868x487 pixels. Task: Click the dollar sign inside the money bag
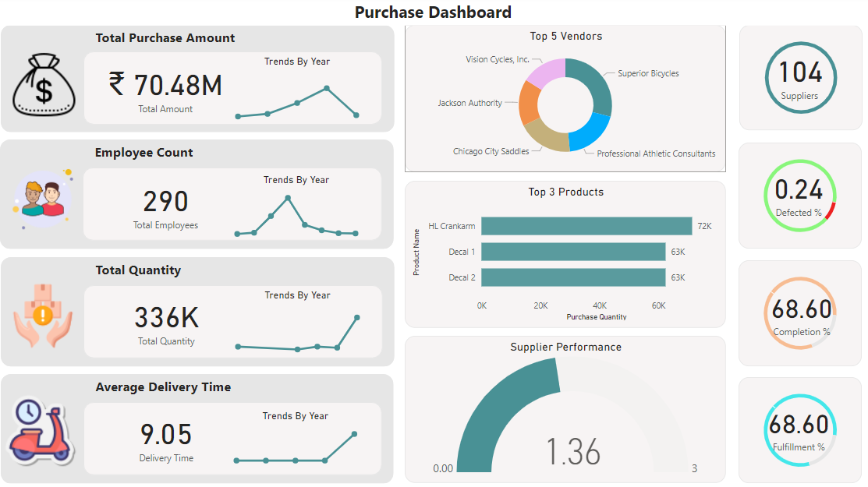click(x=44, y=92)
